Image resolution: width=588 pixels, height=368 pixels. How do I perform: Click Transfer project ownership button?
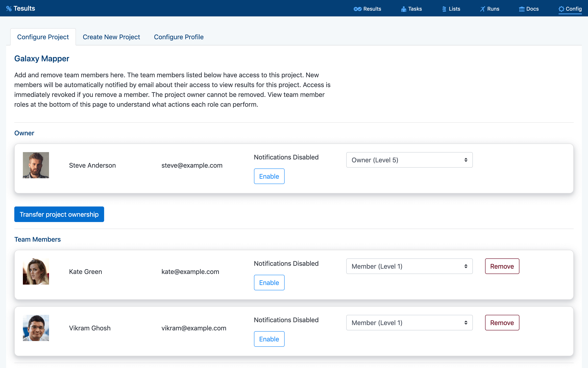(59, 214)
